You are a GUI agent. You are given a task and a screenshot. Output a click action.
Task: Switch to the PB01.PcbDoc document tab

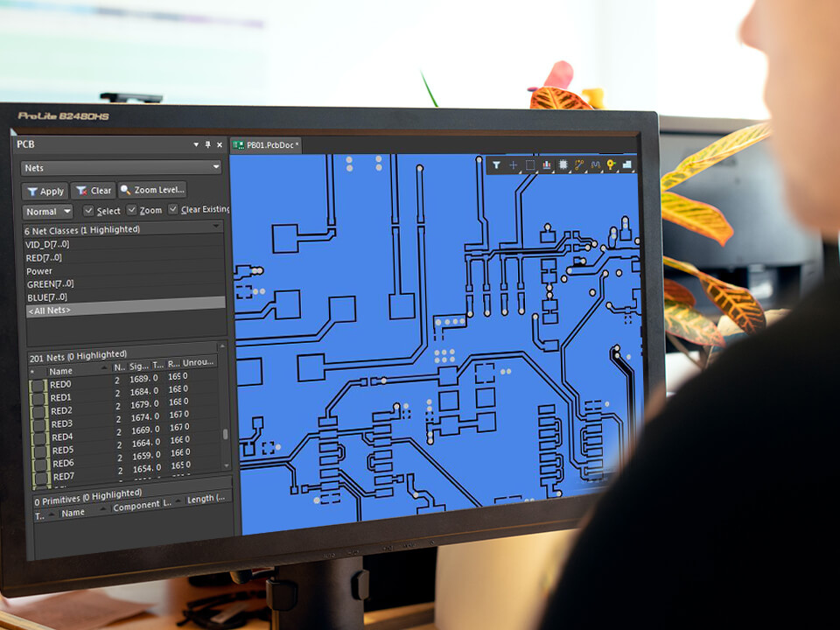pos(266,145)
